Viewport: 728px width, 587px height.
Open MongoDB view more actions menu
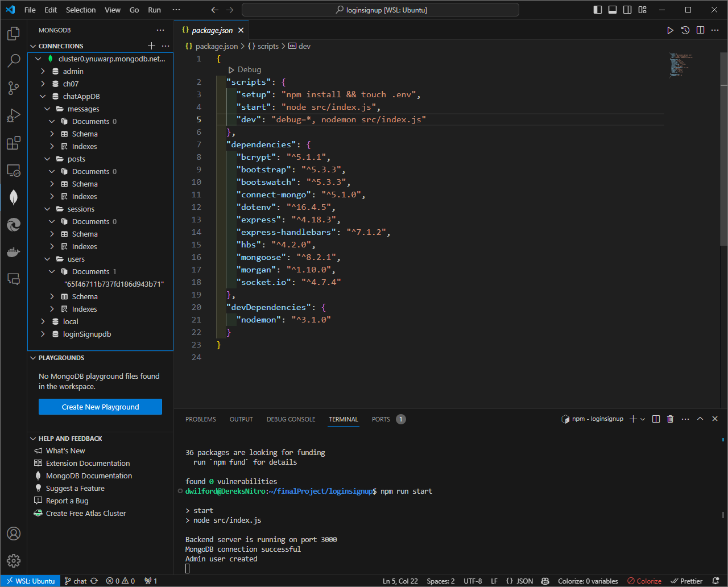[x=160, y=30]
